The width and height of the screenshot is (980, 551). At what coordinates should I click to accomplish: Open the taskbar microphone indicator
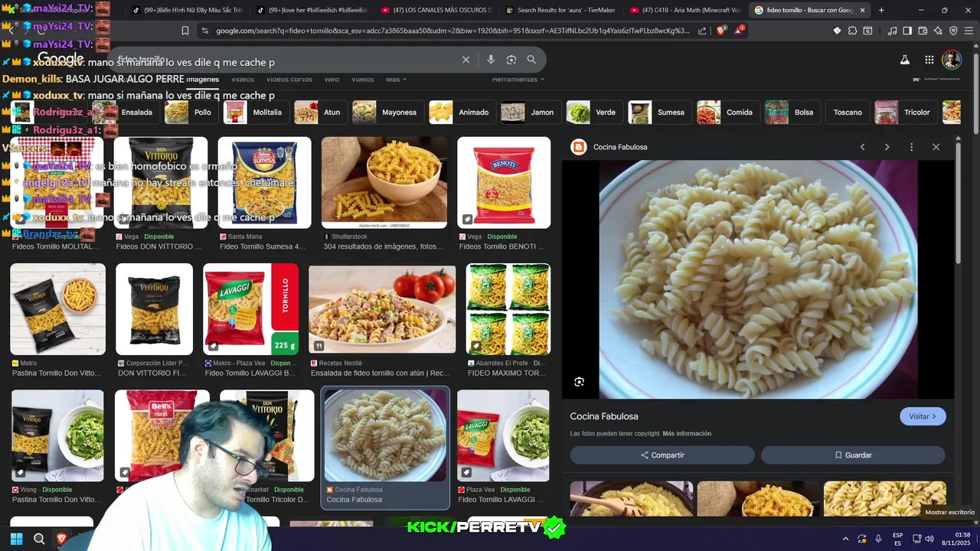pos(878,539)
